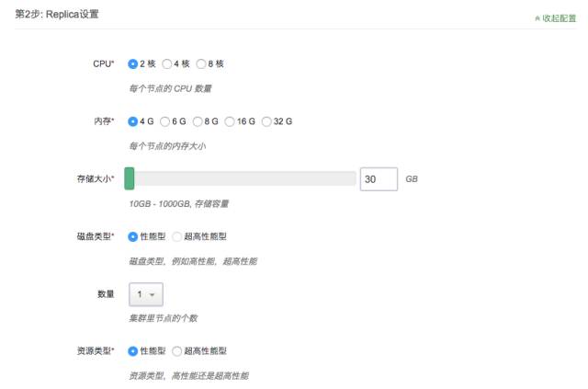Image resolution: width=588 pixels, height=389 pixels.
Task: Open the 数量 node count dropdown
Action: point(146,294)
